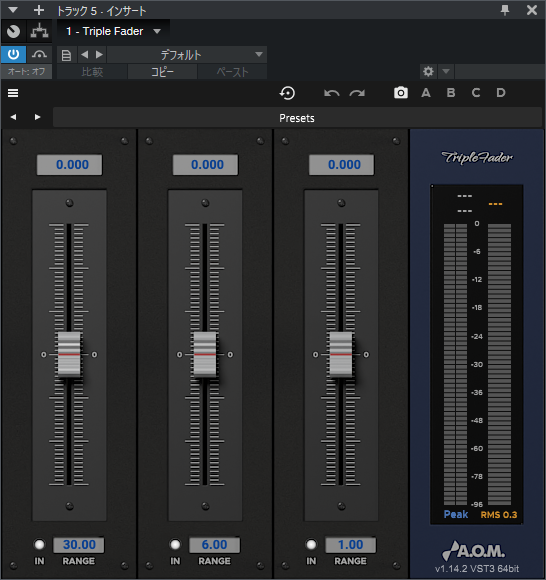Select snapshot slot C
Viewport: 546px width, 580px height.
476,92
